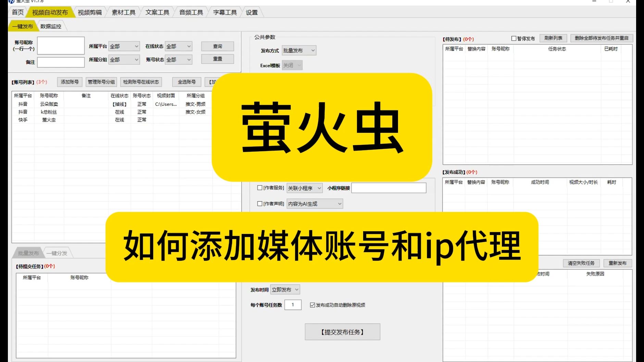Screen dimensions: 644x362
Task: Click the 小程序链接 input field
Action: click(x=389, y=188)
